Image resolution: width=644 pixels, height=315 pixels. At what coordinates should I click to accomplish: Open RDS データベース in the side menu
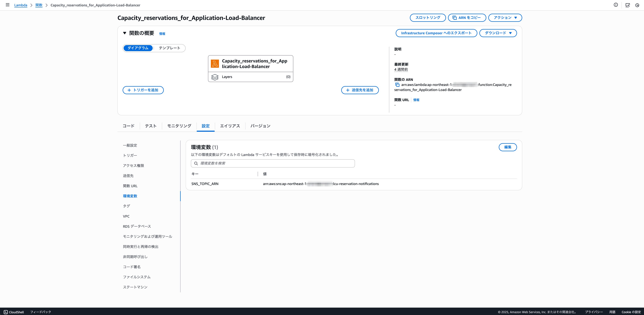click(137, 226)
